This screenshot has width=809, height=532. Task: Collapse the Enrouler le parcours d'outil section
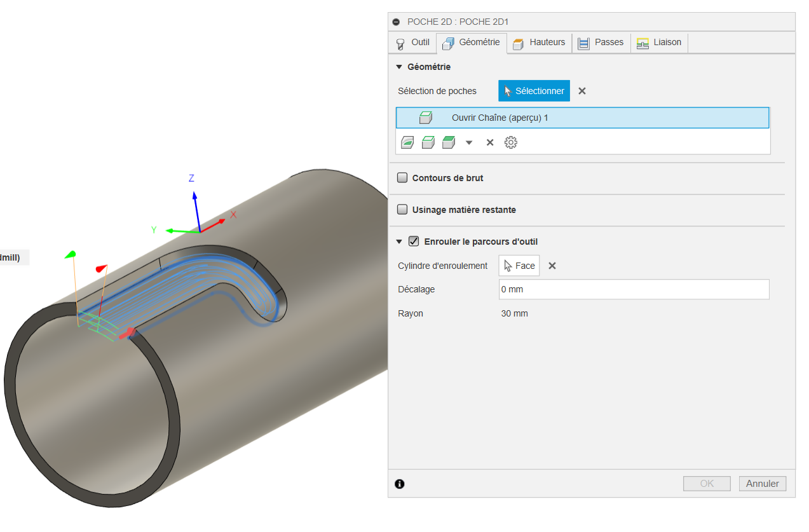click(399, 242)
